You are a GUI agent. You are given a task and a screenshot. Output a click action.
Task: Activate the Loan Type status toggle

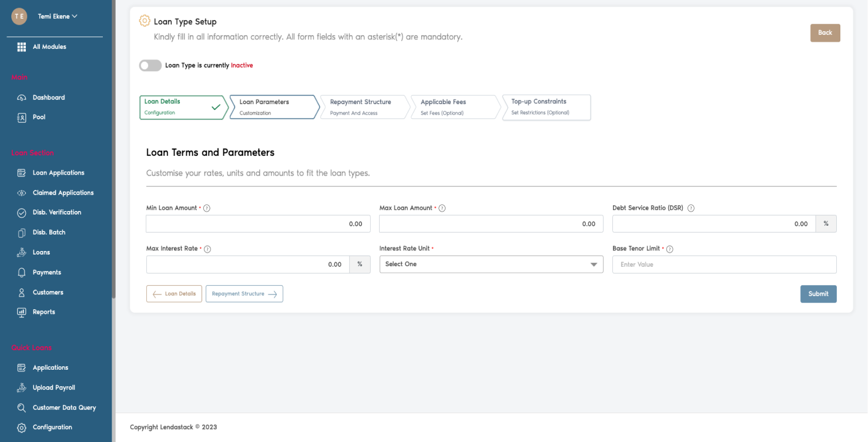tap(150, 65)
